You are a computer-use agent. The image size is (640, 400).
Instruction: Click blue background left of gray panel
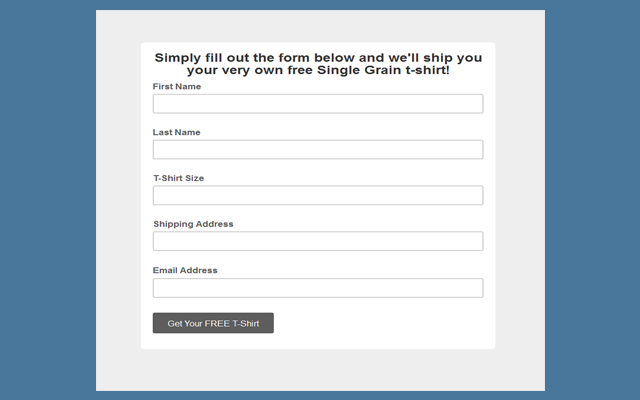(48, 200)
